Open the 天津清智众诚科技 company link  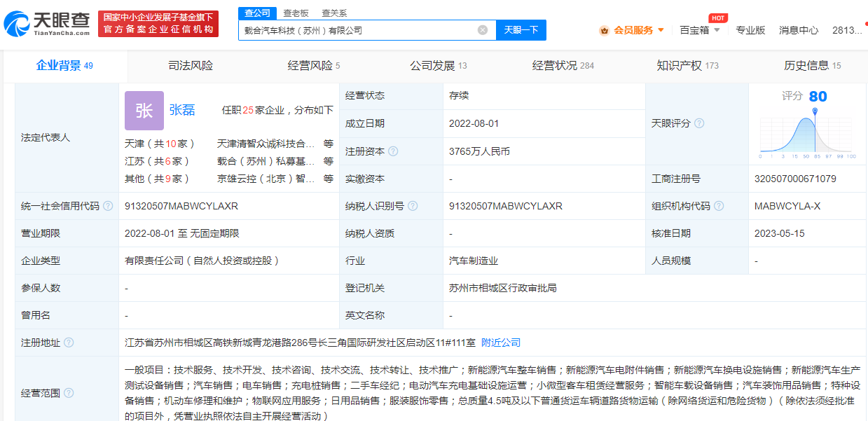[266, 144]
